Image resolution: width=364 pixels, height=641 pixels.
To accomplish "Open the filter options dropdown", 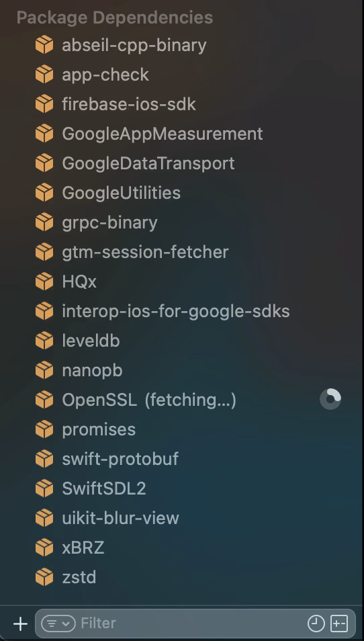I will tap(58, 624).
